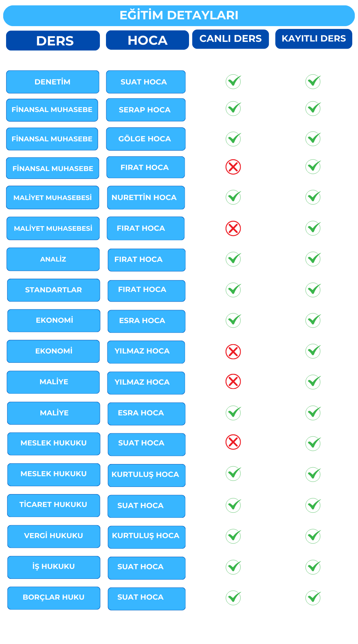This screenshot has height=644, width=358.
Task: Click the red X in Fırat Hoca's Finansal Muhasebe row
Action: click(233, 167)
